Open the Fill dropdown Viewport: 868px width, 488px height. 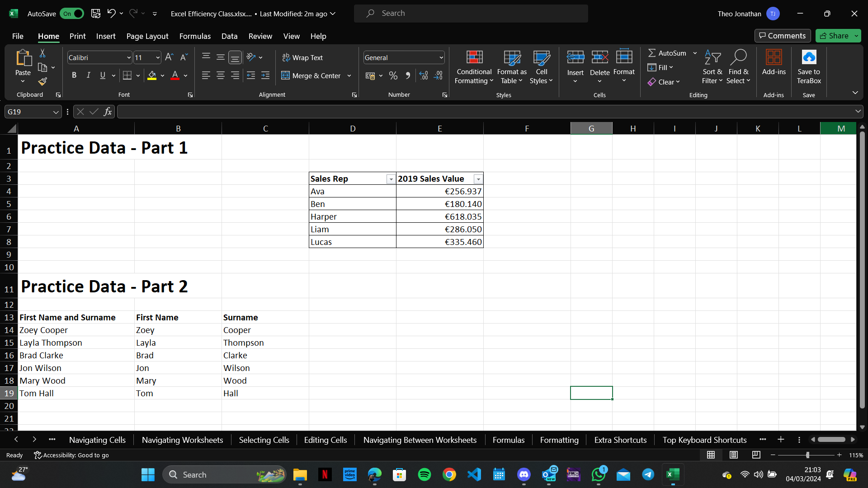[660, 67]
